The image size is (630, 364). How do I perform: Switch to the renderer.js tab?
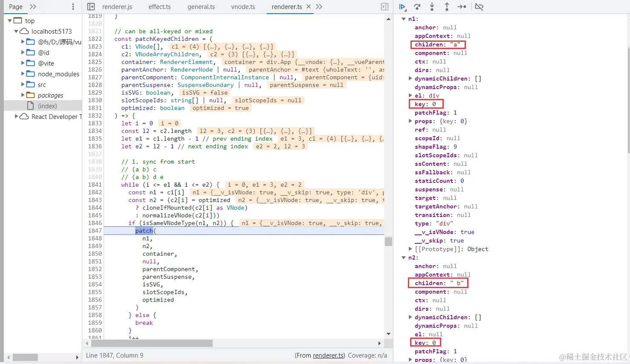(x=117, y=7)
